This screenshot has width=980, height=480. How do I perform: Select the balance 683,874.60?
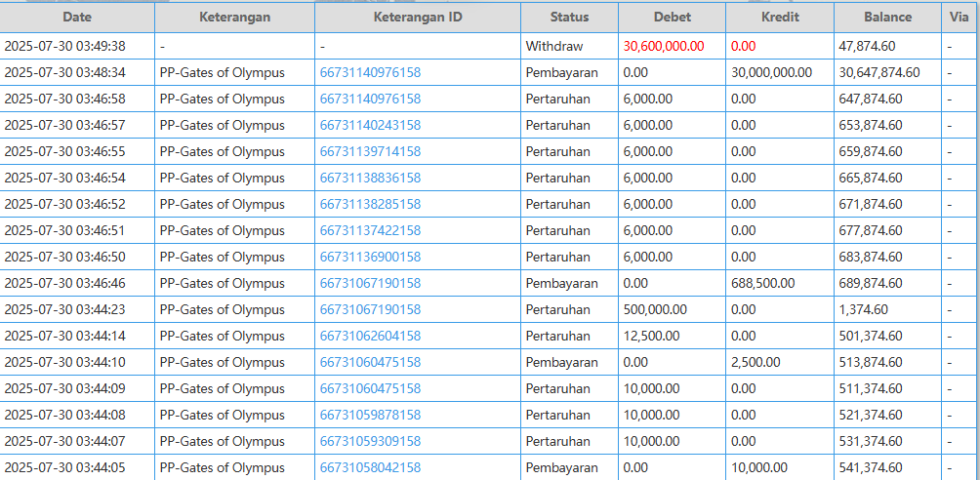[871, 257]
